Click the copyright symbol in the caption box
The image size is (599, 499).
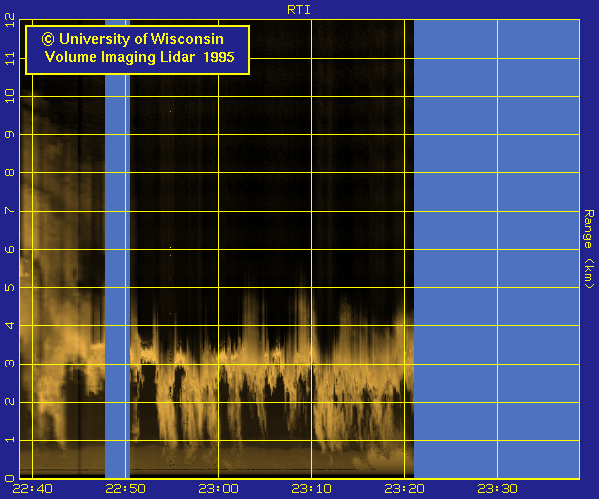tap(48, 39)
